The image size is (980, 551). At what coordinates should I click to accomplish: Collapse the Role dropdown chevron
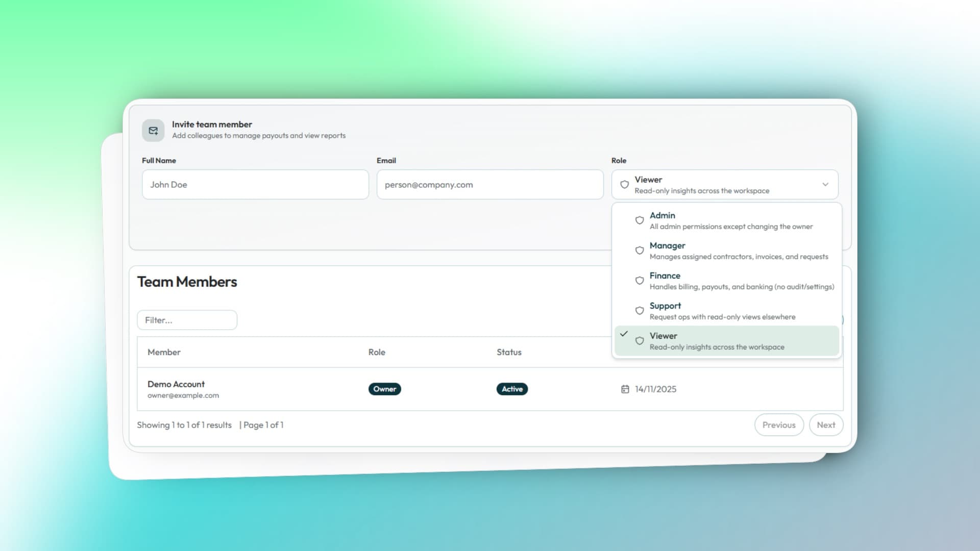coord(825,185)
